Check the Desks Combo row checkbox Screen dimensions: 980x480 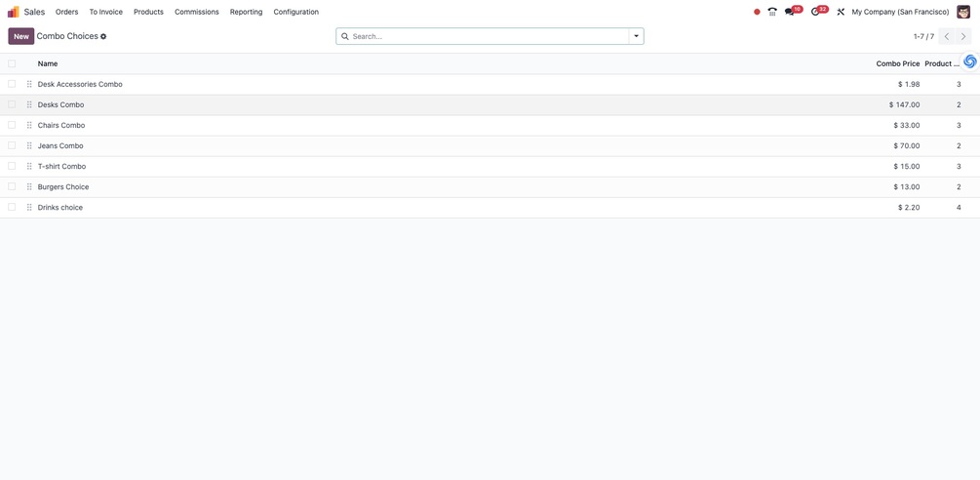tap(12, 104)
